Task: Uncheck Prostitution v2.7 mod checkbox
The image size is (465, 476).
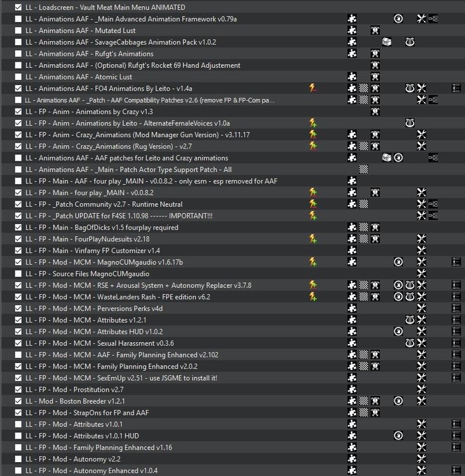Action: [x=18, y=390]
